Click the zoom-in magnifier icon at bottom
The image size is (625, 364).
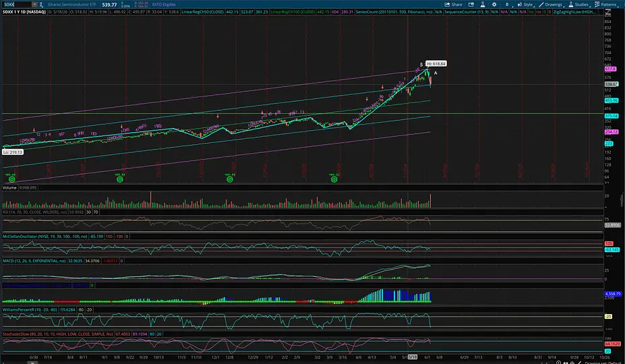click(x=559, y=363)
